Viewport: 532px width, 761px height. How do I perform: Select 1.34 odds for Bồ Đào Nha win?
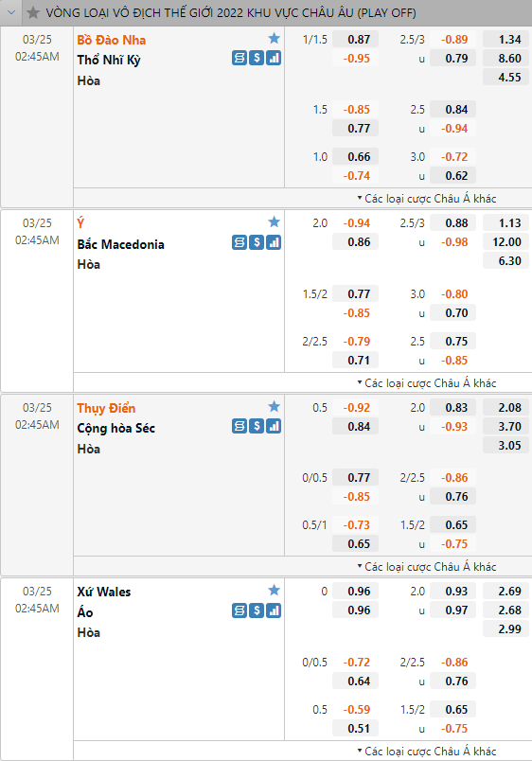[505, 40]
